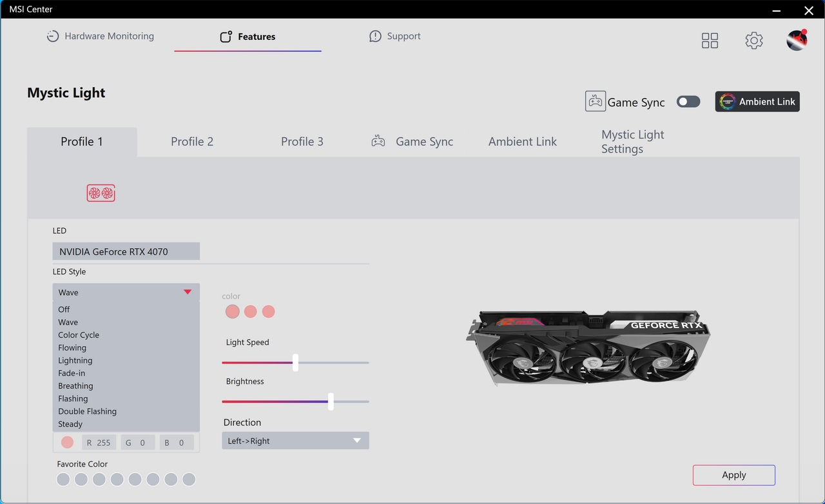This screenshot has width=825, height=504.
Task: Click the Light Speed slider handle
Action: click(295, 362)
